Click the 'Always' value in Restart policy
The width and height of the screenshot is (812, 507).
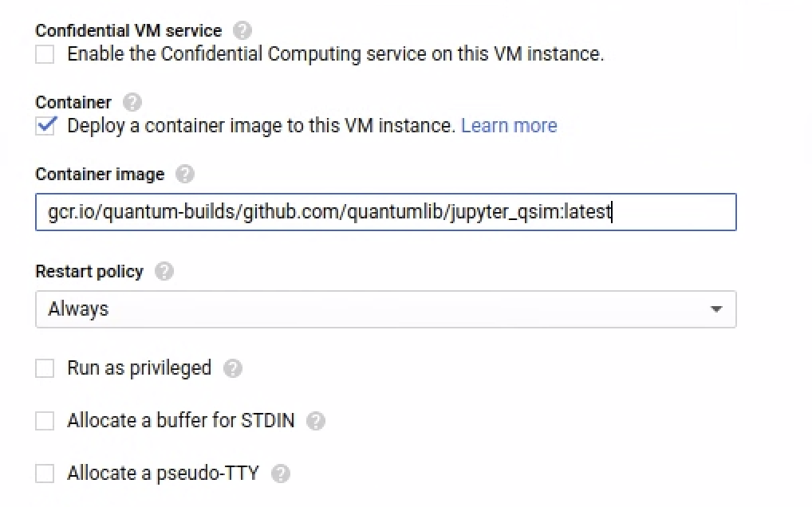[78, 309]
